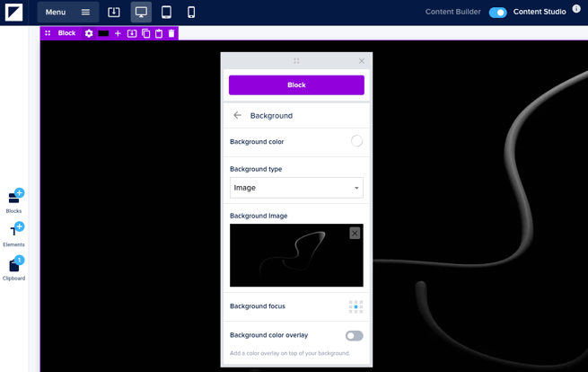This screenshot has height=372, width=588.
Task: Open Elements panel in left sidebar
Action: 14,233
